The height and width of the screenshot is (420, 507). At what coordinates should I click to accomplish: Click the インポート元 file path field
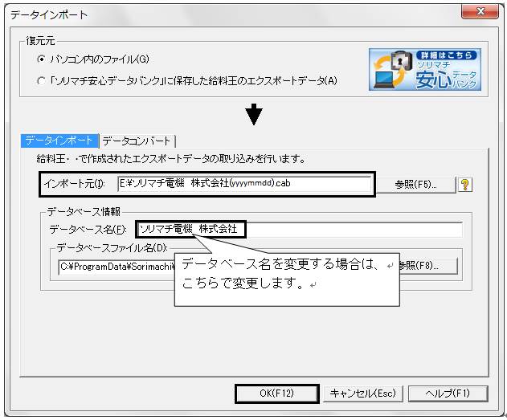(244, 184)
